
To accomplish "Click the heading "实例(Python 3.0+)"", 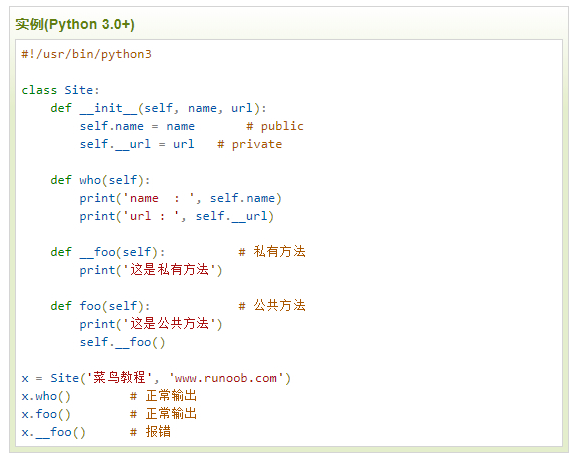I will (x=75, y=24).
